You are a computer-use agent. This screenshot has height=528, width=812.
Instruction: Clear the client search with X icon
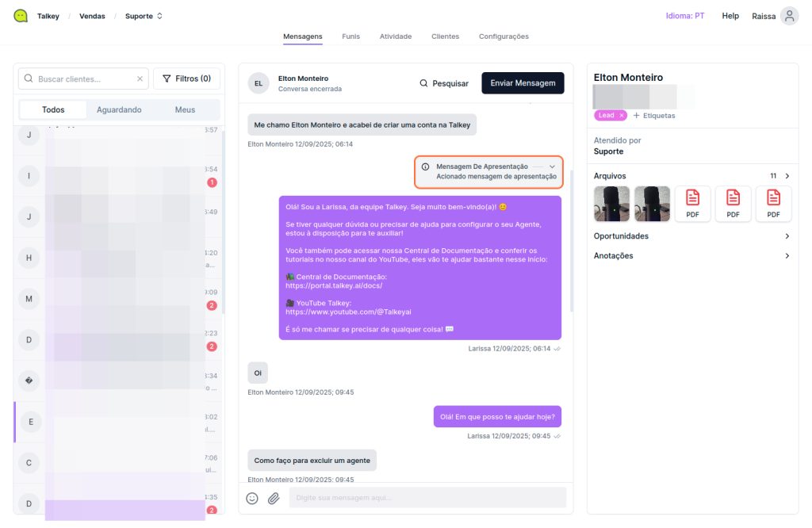coord(140,79)
